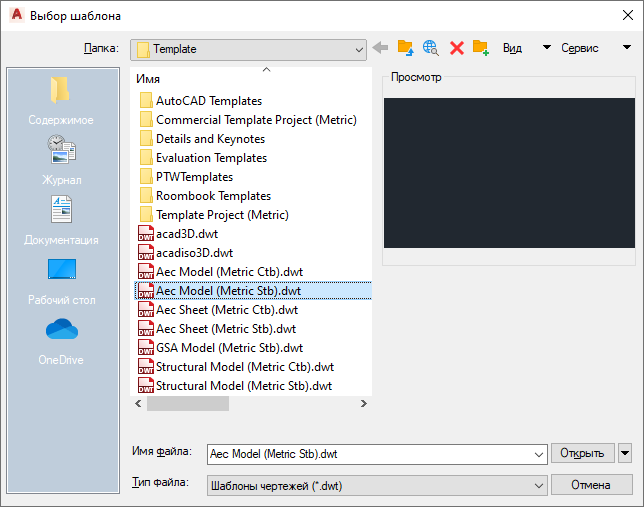
Task: Select the acadiso3D.dwt file
Action: pyautogui.click(x=186, y=253)
